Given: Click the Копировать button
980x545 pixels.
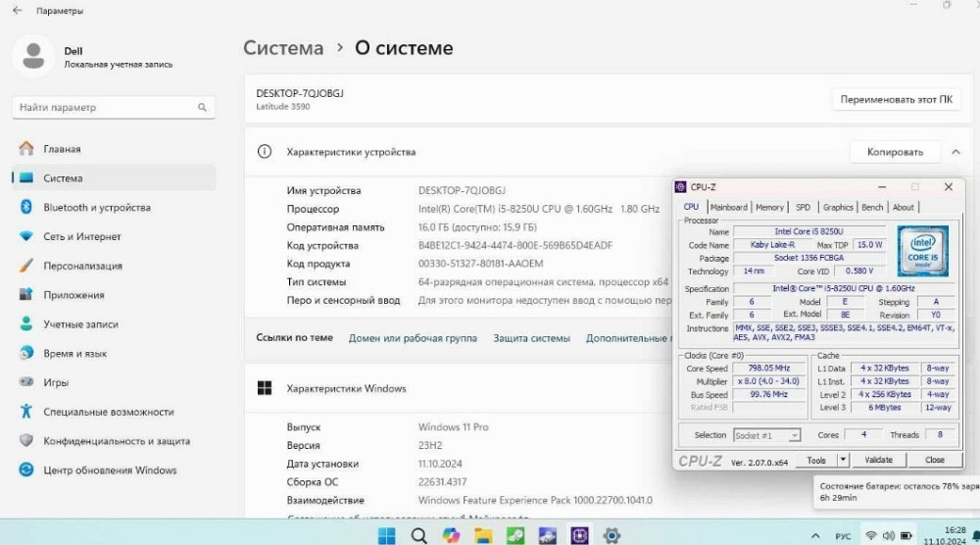Looking at the screenshot, I should click(895, 152).
